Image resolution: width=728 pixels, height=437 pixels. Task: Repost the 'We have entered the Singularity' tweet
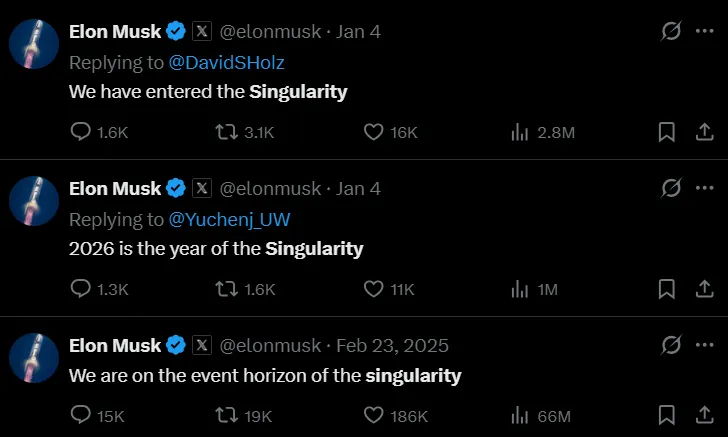tap(227, 132)
